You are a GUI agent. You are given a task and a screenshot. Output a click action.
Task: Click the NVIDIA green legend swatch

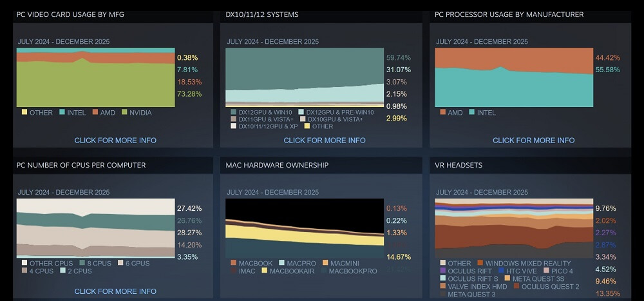pyautogui.click(x=124, y=113)
